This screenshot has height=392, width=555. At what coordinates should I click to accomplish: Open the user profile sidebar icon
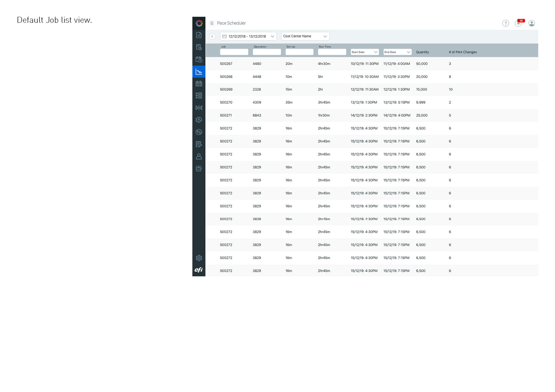[199, 157]
